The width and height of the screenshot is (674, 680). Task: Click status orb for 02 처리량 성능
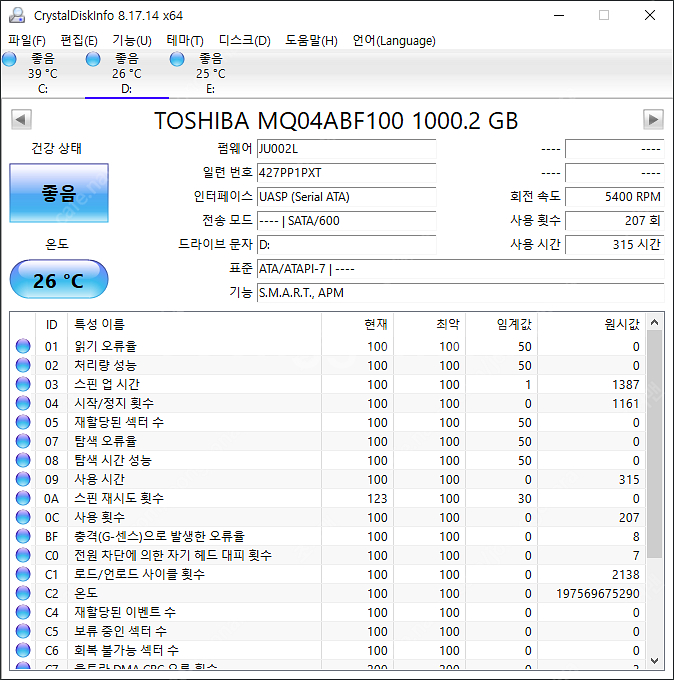23,365
